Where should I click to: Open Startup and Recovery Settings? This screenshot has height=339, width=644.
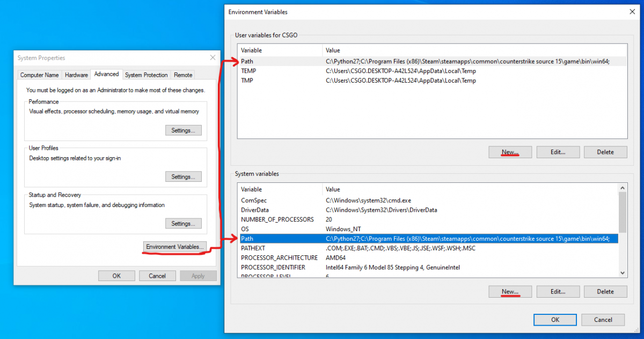tap(184, 223)
